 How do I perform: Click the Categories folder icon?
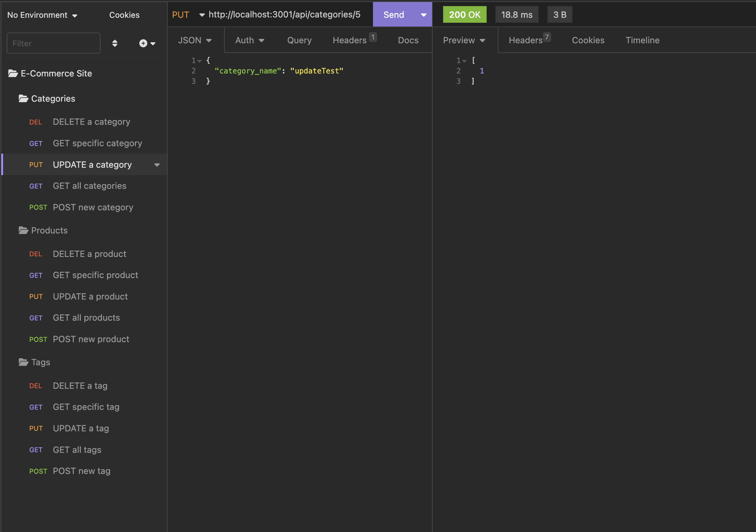coord(22,98)
